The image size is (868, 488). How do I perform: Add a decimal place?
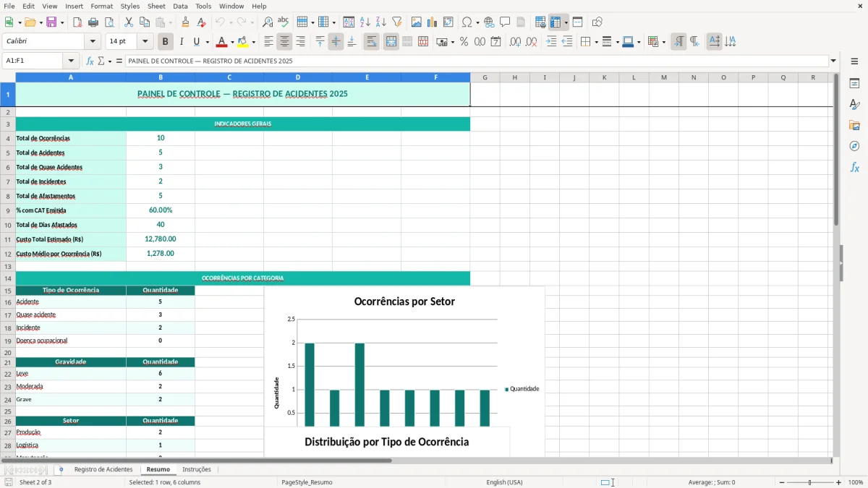pos(515,42)
